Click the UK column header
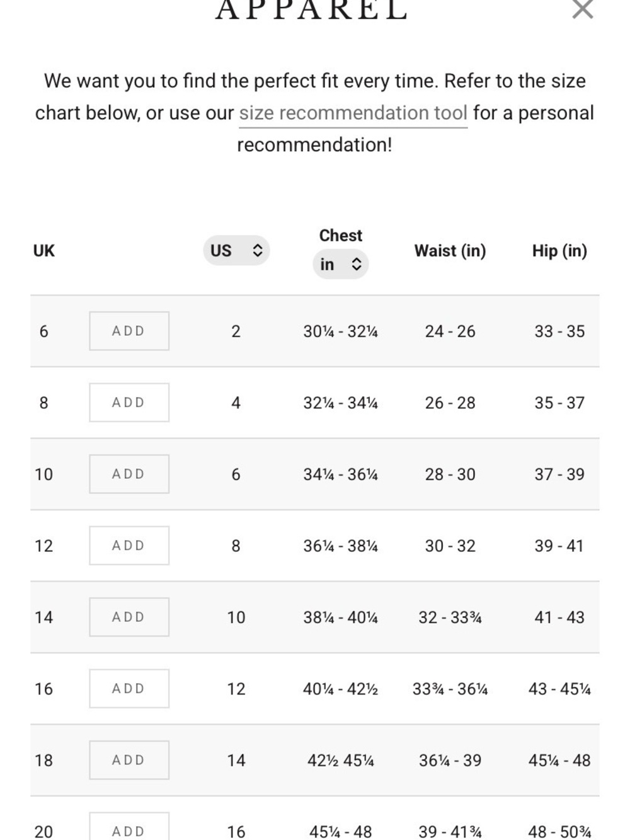Viewport: 630px width, 840px height. 44,251
